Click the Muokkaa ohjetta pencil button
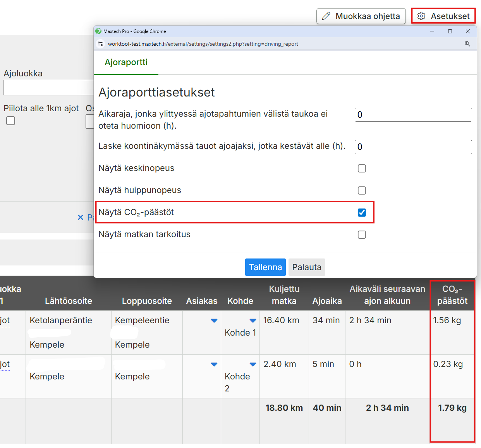The width and height of the screenshot is (481, 448). coord(361,16)
